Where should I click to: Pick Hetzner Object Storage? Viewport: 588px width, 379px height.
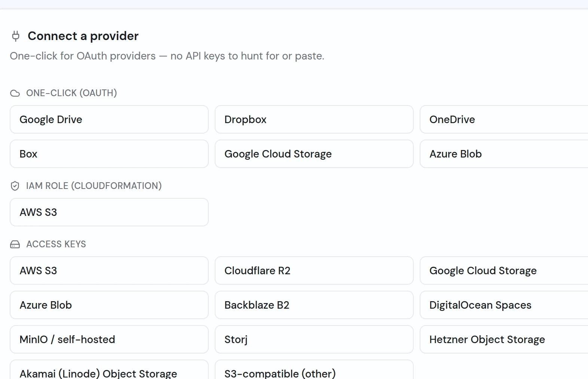(504, 339)
